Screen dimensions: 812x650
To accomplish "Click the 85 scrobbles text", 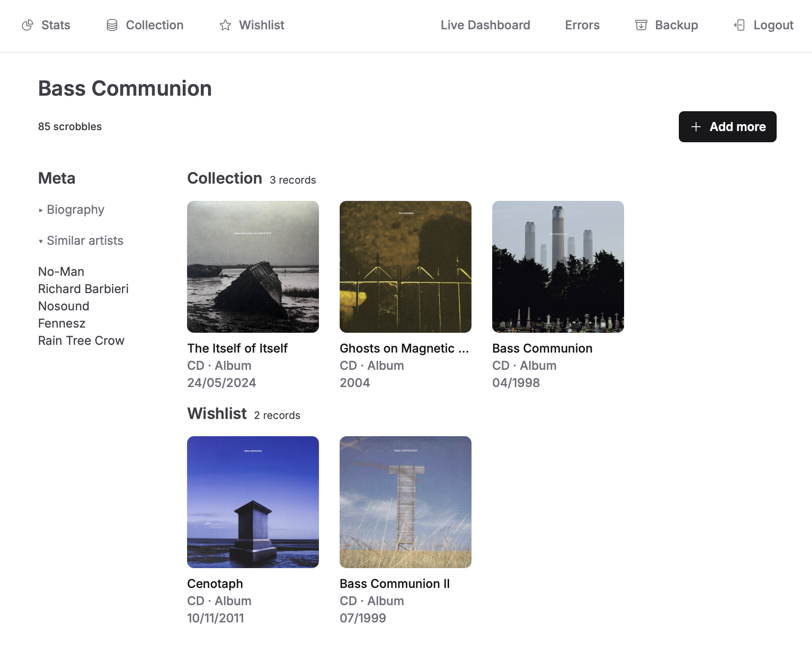I will pos(70,127).
